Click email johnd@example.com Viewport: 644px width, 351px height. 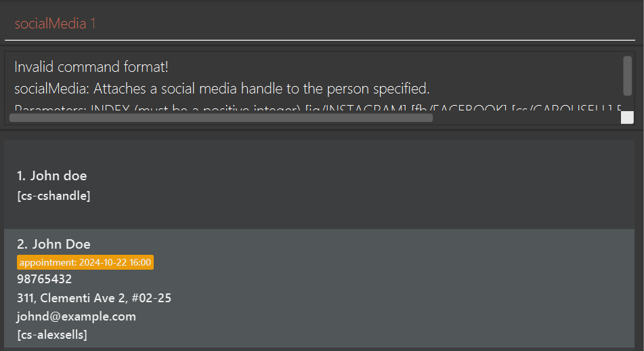(77, 316)
